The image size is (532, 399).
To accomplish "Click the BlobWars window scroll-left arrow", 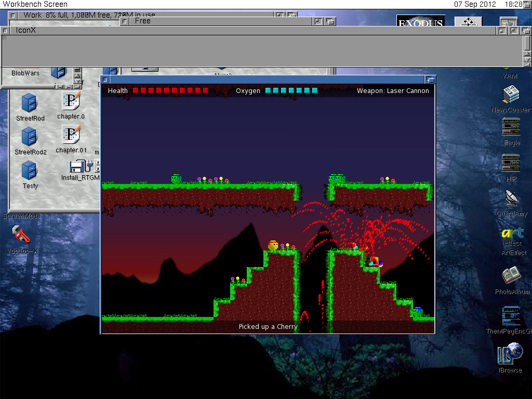I will tap(60, 87).
